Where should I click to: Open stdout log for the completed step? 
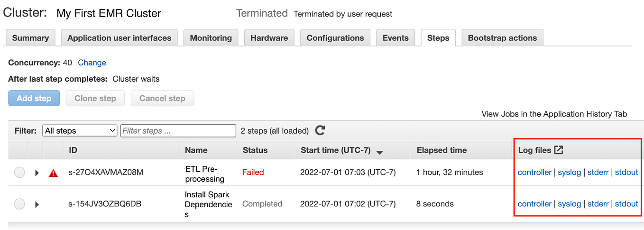[626, 204]
